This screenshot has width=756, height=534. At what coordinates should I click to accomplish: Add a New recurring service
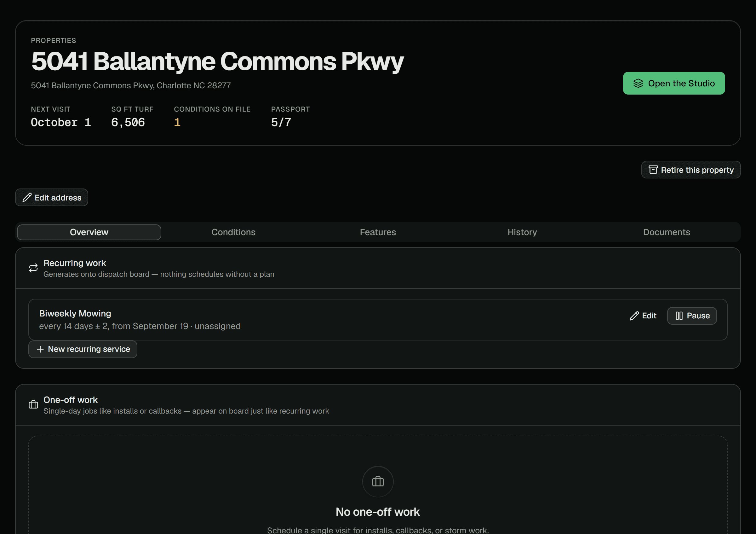[83, 349]
